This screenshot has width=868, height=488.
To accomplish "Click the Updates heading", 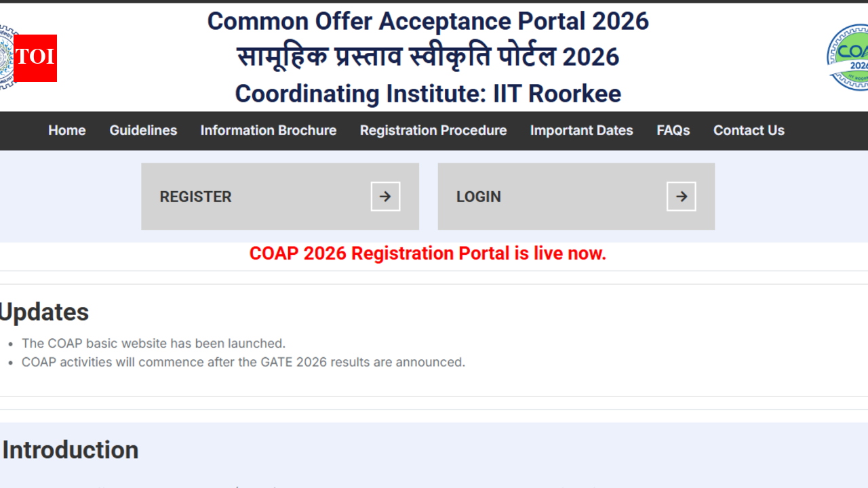I will tap(44, 312).
